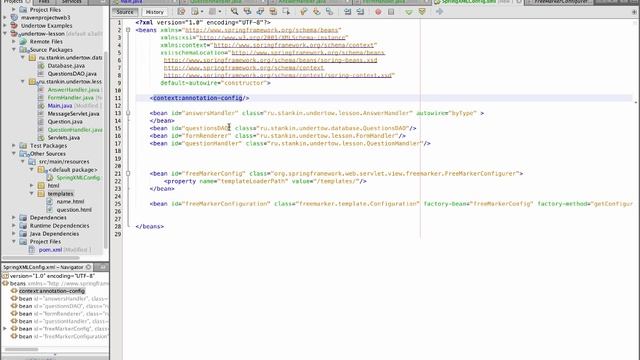Collapse the fold marker on line 21
640x360 pixels.
click(x=128, y=173)
